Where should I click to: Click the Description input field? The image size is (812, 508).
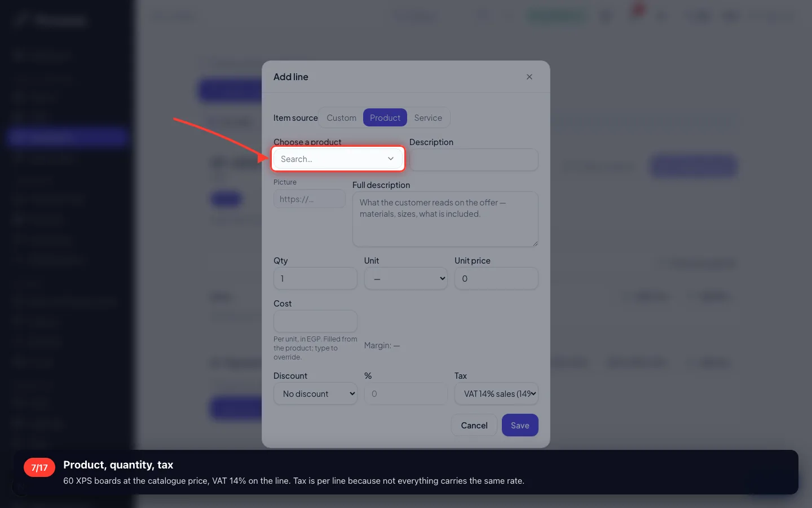click(x=474, y=159)
